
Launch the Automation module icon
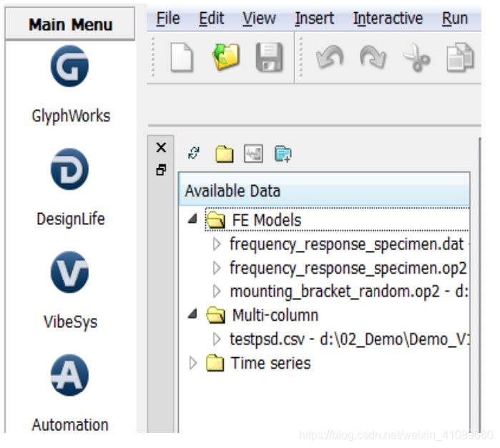(69, 375)
